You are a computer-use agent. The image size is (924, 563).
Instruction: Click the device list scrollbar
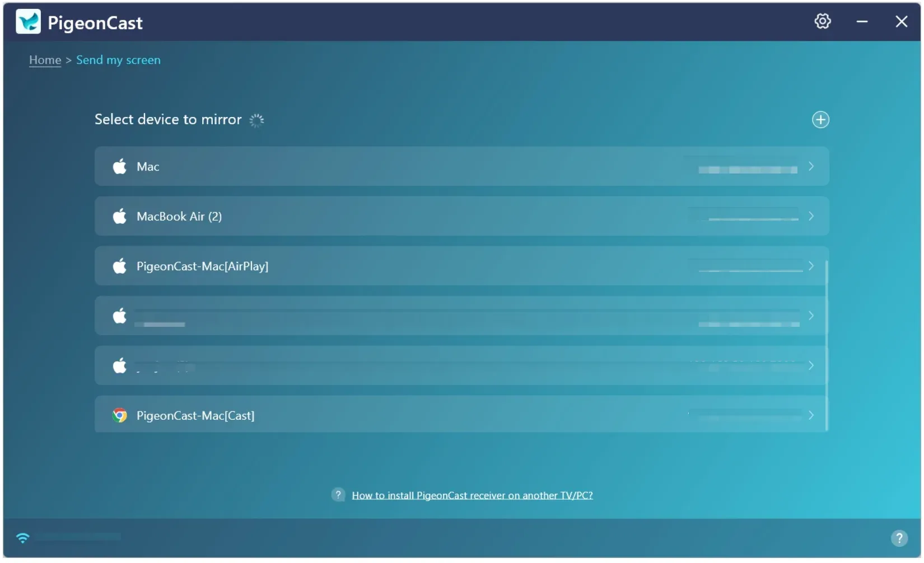coord(827,346)
